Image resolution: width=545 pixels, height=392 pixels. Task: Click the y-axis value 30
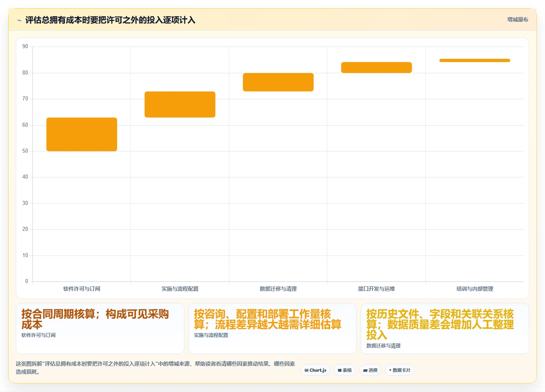tap(25, 203)
